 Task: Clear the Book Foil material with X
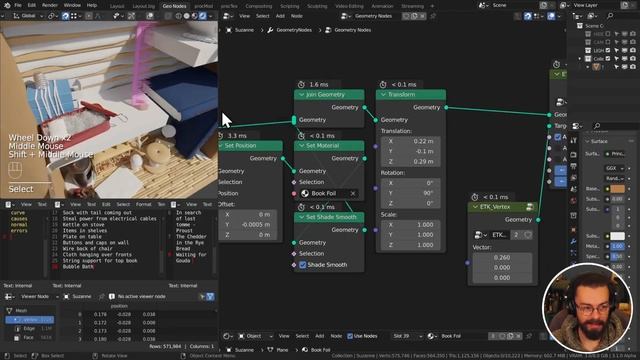pyautogui.click(x=353, y=193)
